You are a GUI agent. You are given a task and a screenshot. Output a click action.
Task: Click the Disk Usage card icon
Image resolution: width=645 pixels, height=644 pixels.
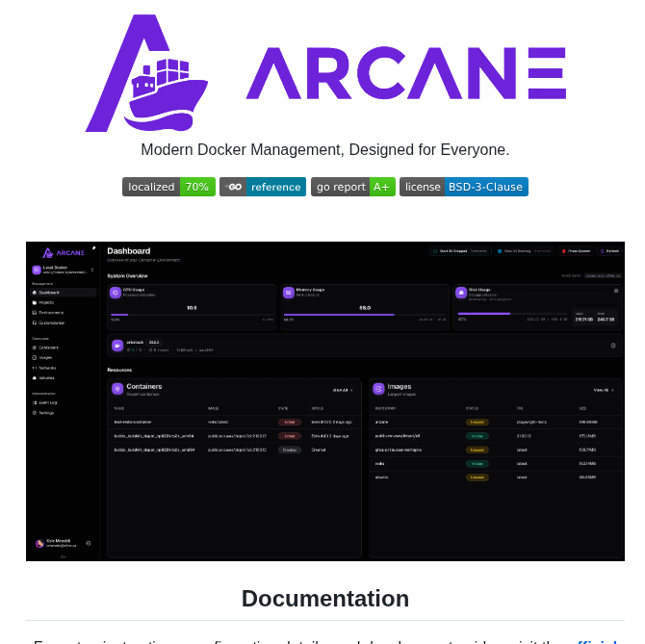click(x=461, y=293)
